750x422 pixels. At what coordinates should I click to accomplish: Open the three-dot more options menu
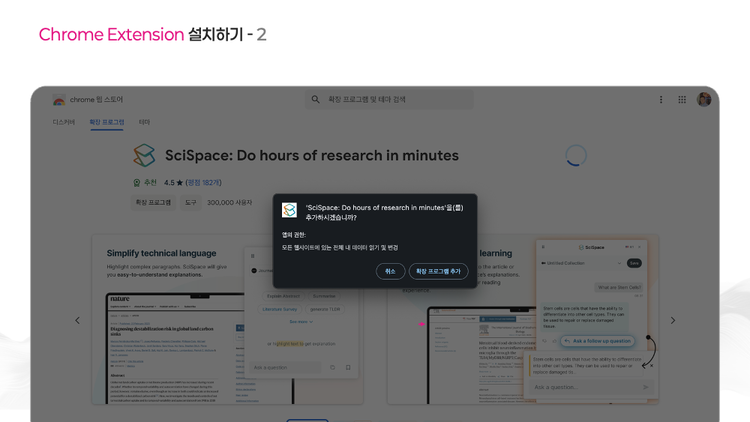[x=661, y=100]
